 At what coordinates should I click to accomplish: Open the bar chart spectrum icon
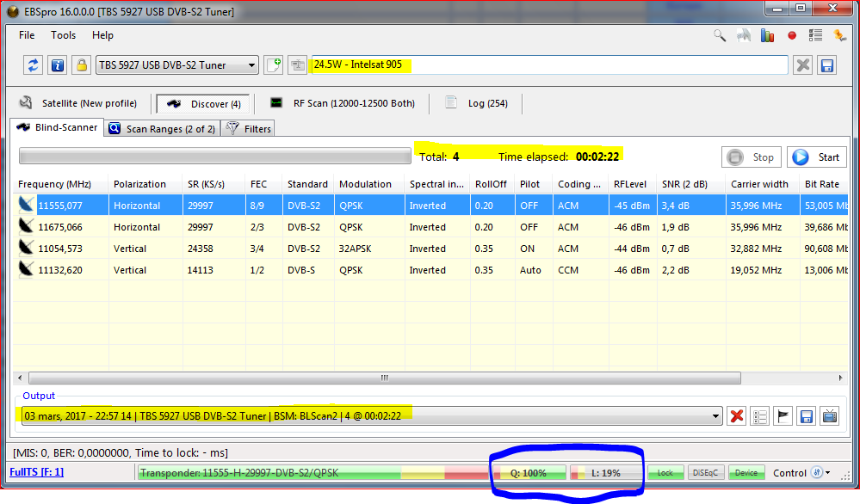pyautogui.click(x=768, y=36)
